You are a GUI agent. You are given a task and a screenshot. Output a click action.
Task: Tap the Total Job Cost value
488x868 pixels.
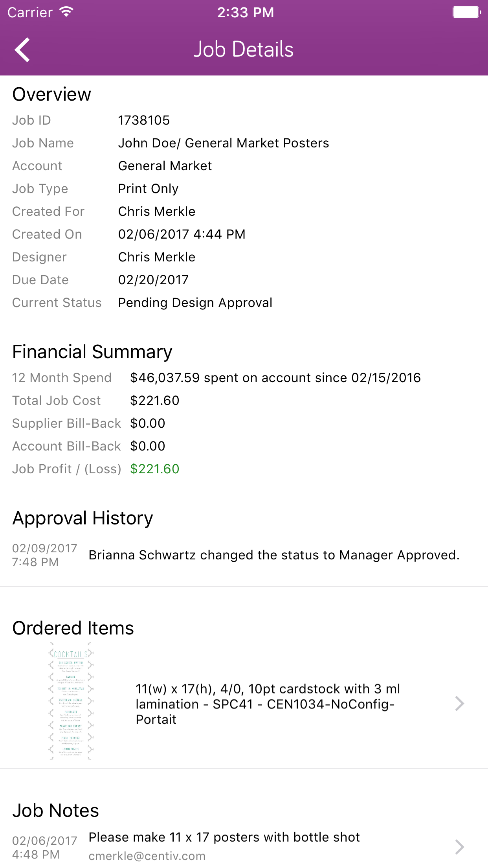pos(154,401)
